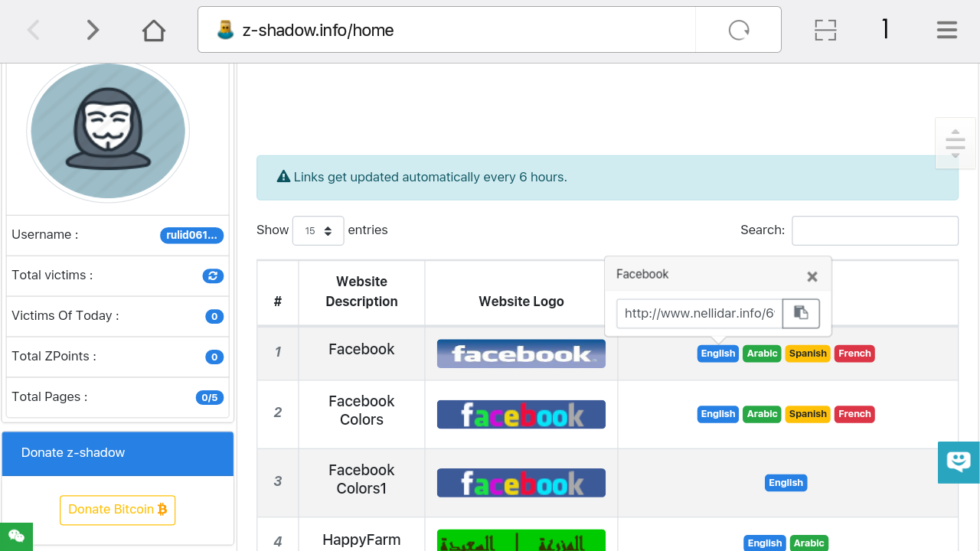Viewport: 980px width, 551px height.
Task: Open the browser home page icon
Action: click(x=154, y=30)
